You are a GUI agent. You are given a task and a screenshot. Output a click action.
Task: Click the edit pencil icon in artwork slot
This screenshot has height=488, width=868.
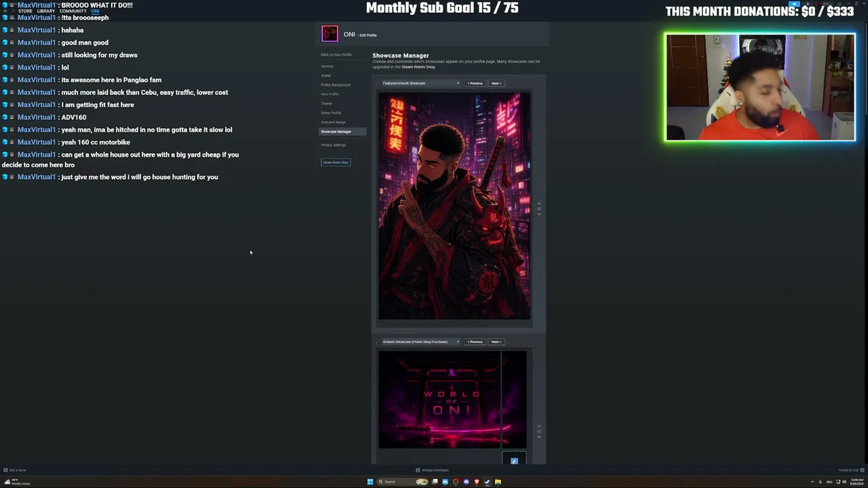(514, 461)
